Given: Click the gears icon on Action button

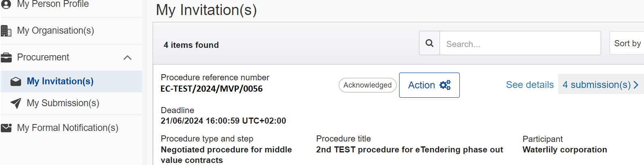Looking at the screenshot, I should 445,85.
